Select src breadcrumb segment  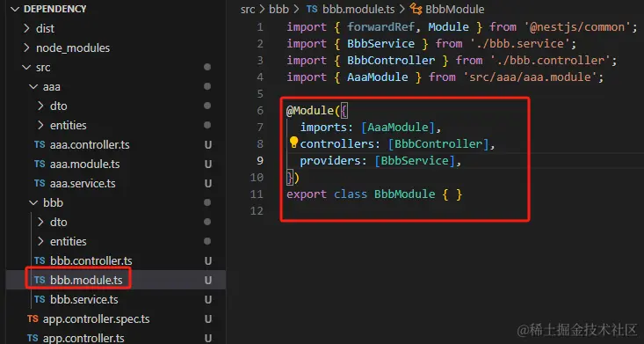point(248,9)
